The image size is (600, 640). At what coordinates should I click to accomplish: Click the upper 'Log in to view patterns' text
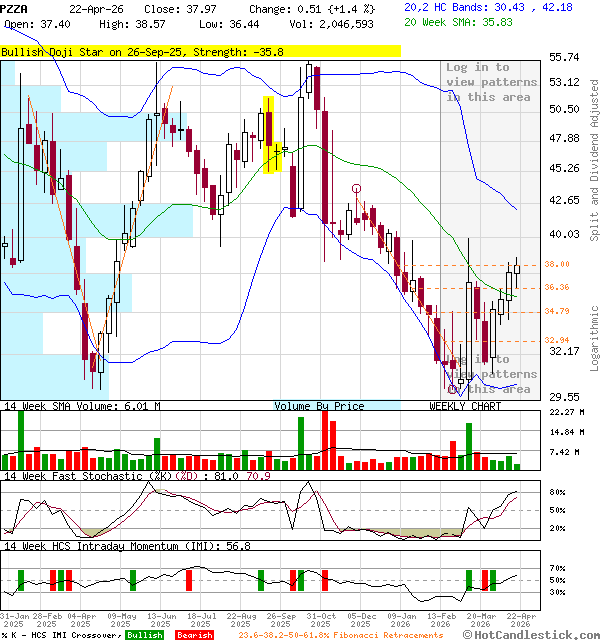491,82
